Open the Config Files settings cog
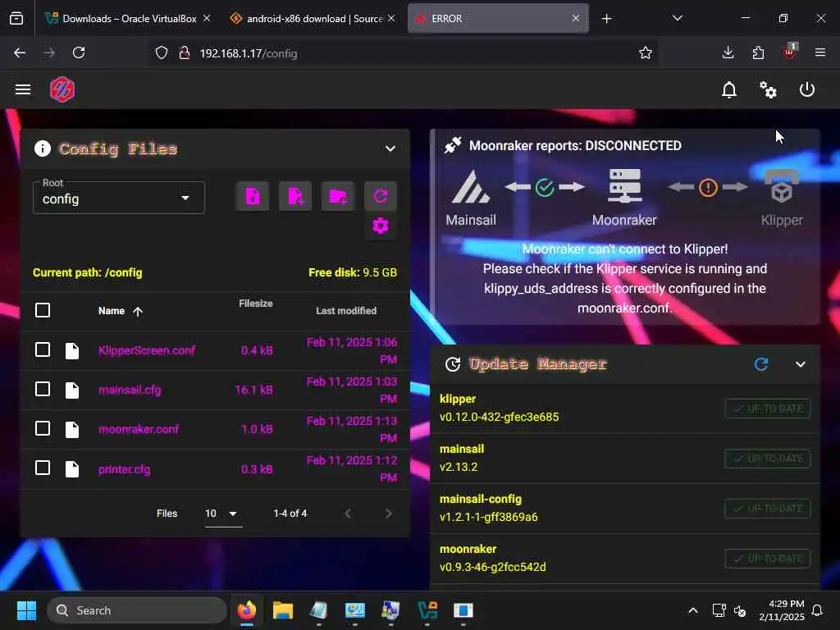 tap(381, 226)
